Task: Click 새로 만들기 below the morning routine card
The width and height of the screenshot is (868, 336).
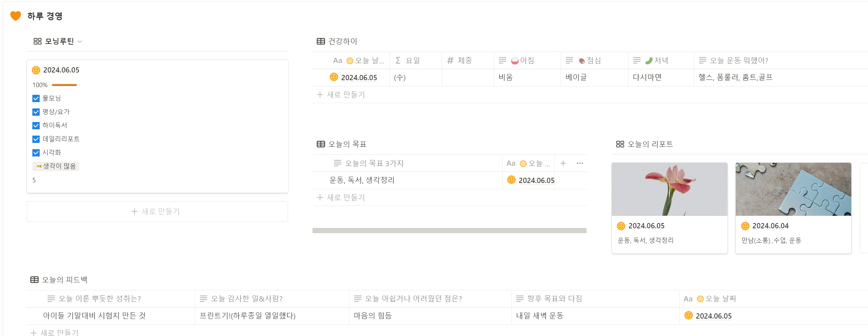Action: click(x=157, y=212)
